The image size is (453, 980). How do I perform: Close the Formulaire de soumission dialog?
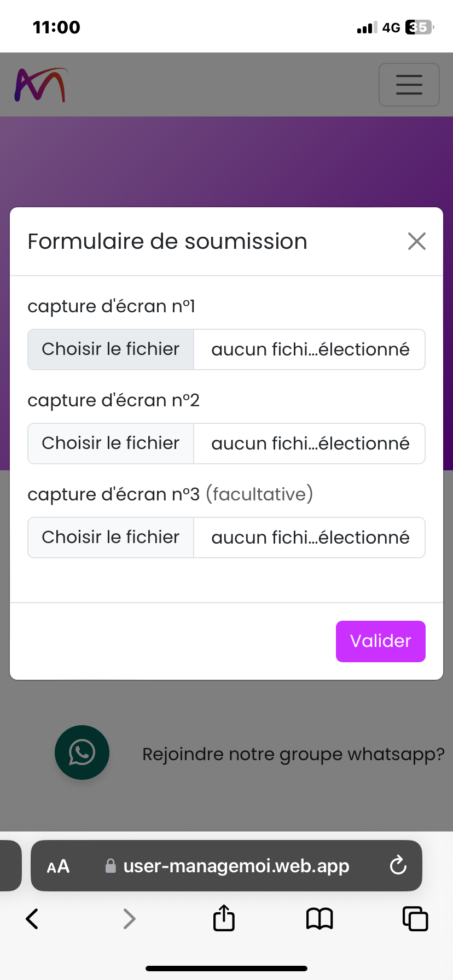coord(417,241)
